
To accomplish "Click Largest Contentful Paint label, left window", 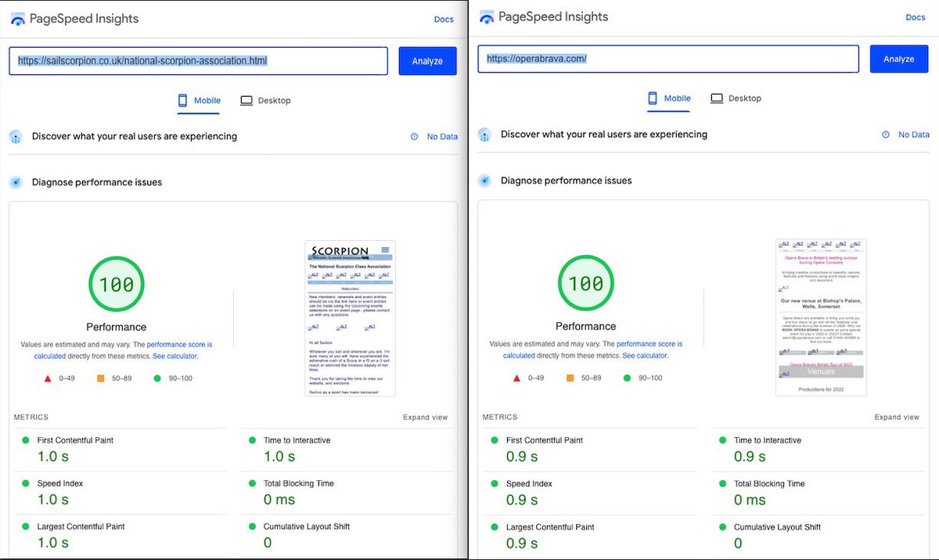I will 81,526.
